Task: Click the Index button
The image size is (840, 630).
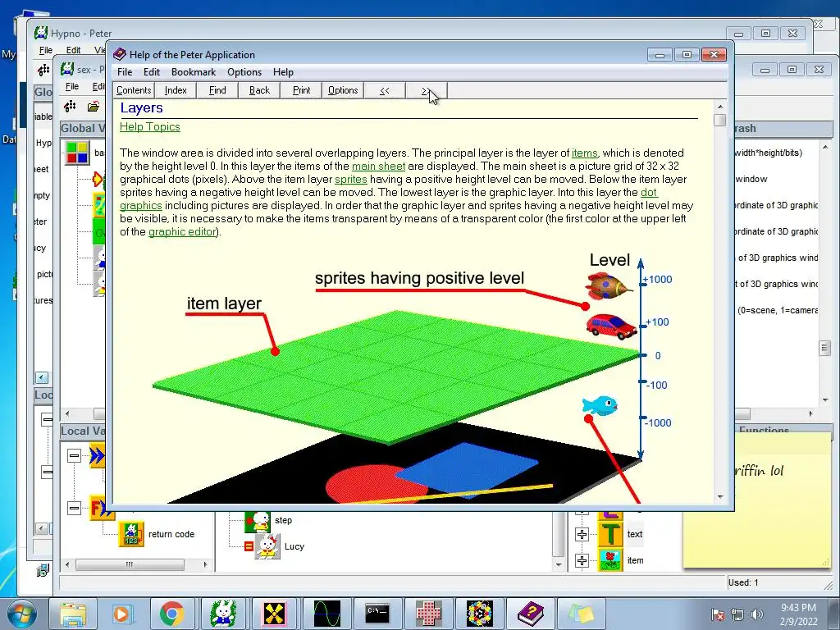Action: click(176, 90)
